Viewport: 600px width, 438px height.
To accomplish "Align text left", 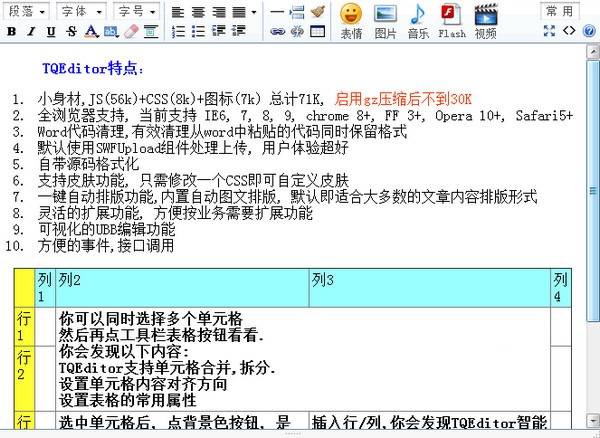I will [178, 12].
